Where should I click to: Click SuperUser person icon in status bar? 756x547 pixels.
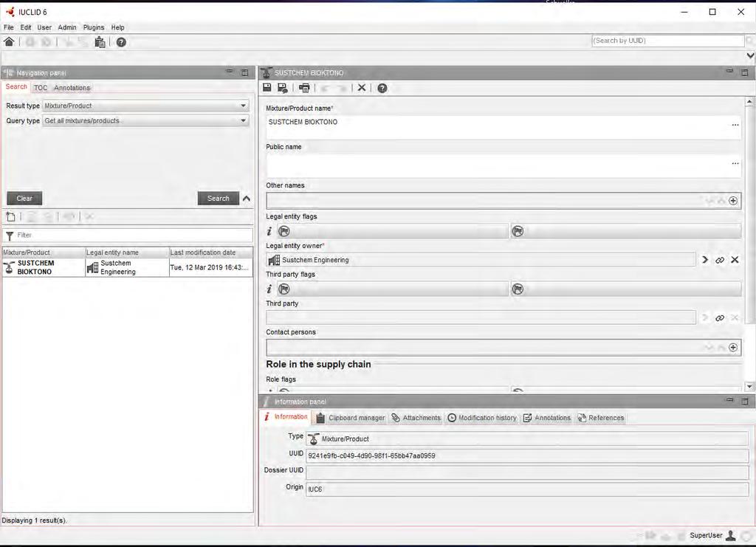(731, 535)
